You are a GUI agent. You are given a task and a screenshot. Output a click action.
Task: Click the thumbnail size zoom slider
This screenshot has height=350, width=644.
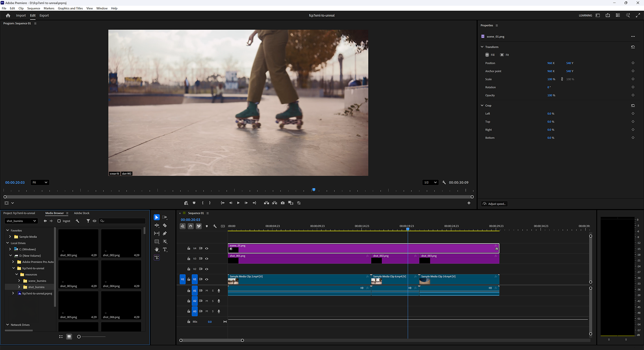(79, 337)
